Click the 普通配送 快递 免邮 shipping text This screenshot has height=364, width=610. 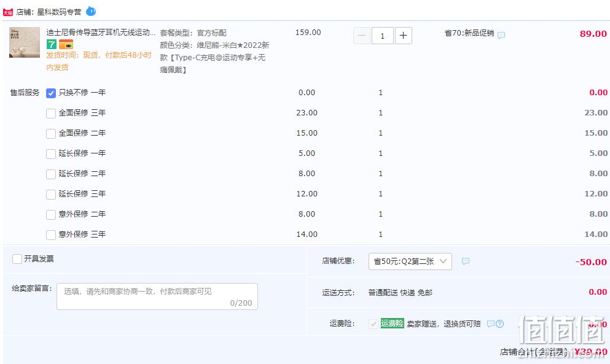401,292
